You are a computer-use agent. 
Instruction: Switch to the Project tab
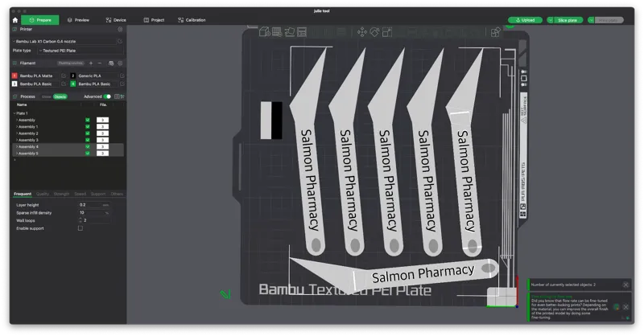pyautogui.click(x=154, y=19)
